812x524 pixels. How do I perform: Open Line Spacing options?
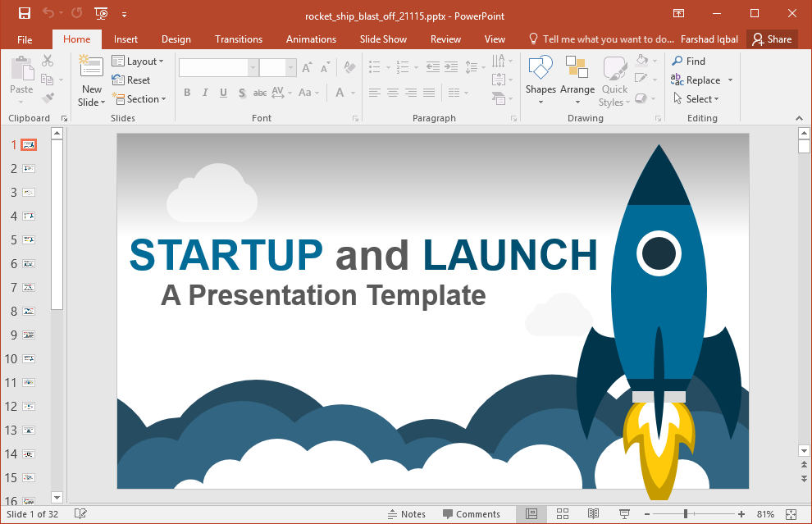coord(475,66)
